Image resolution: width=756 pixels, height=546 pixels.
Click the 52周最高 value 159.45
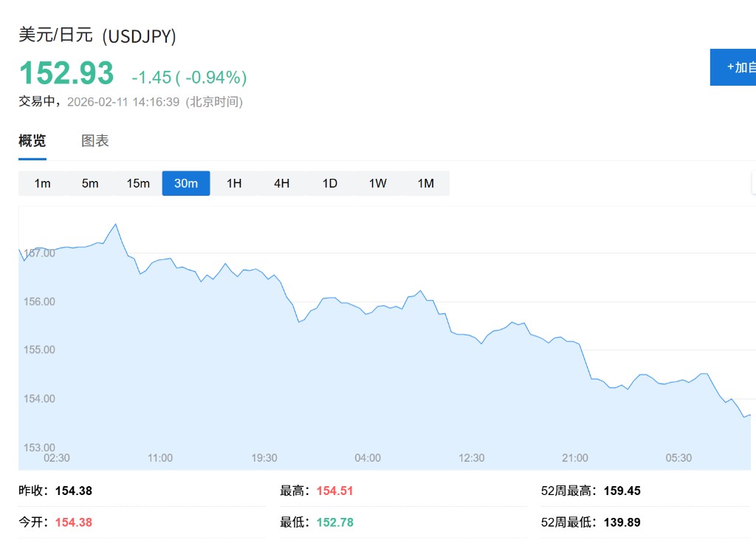[622, 491]
